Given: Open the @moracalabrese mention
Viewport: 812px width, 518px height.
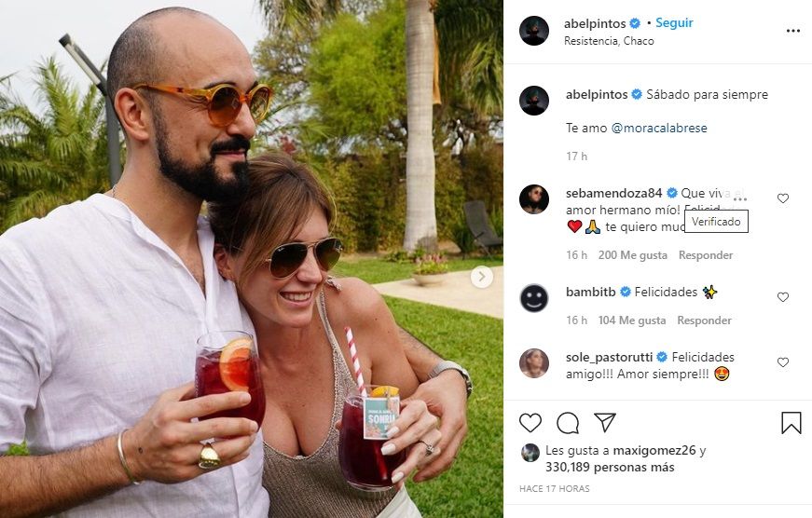Looking at the screenshot, I should (659, 128).
